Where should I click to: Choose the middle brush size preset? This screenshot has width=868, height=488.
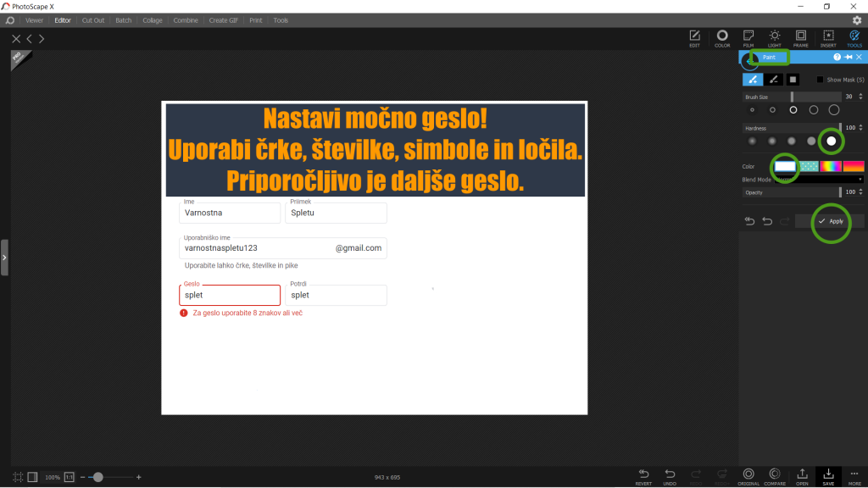(793, 110)
